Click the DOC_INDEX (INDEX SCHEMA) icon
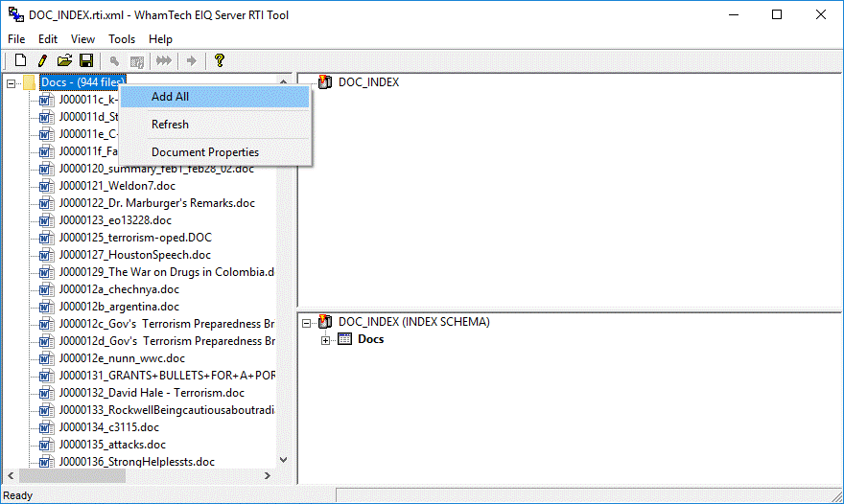Screen dimensions: 844x504 tap(325, 322)
